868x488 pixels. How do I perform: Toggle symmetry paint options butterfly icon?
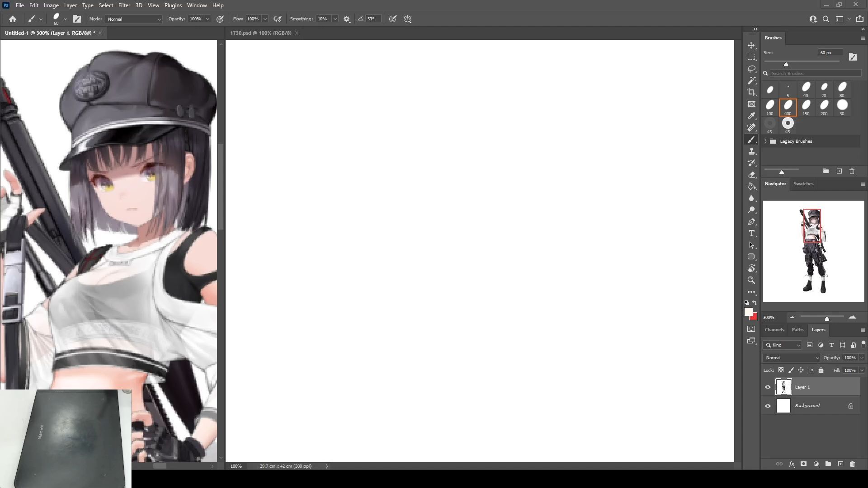407,19
